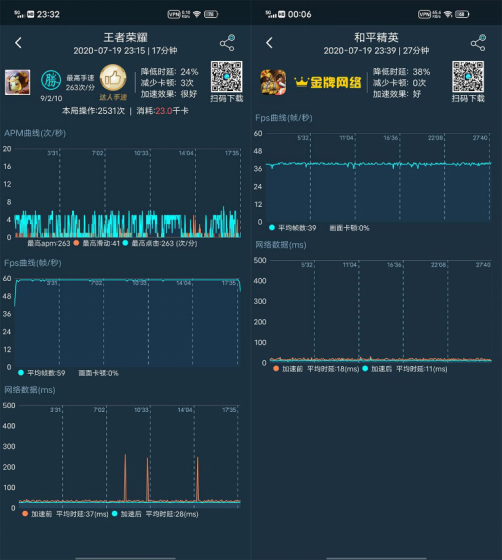Tap the 达人手速 thumbs-up medal
This screenshot has height=560, width=502.
[113, 78]
